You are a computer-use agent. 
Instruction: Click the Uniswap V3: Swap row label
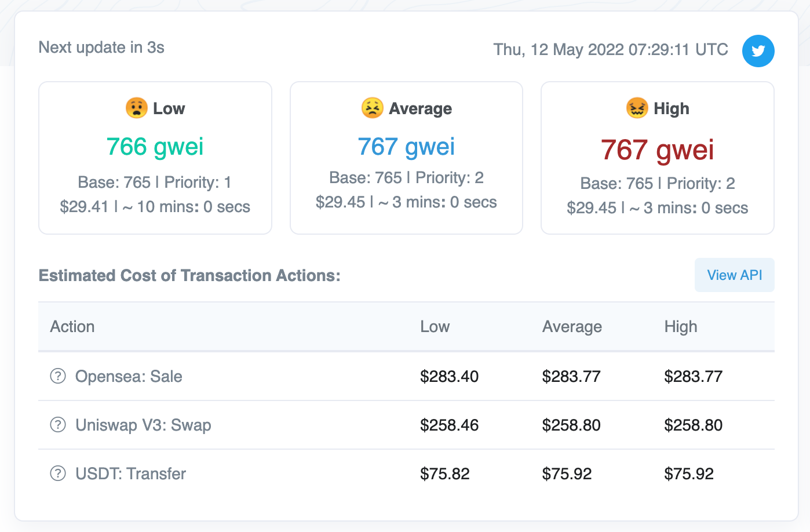pos(143,425)
